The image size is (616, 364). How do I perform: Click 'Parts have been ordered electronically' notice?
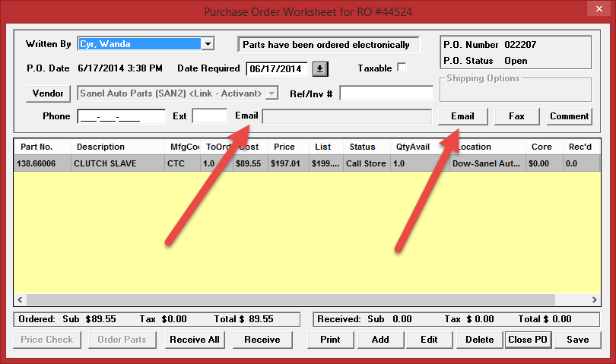tap(329, 45)
